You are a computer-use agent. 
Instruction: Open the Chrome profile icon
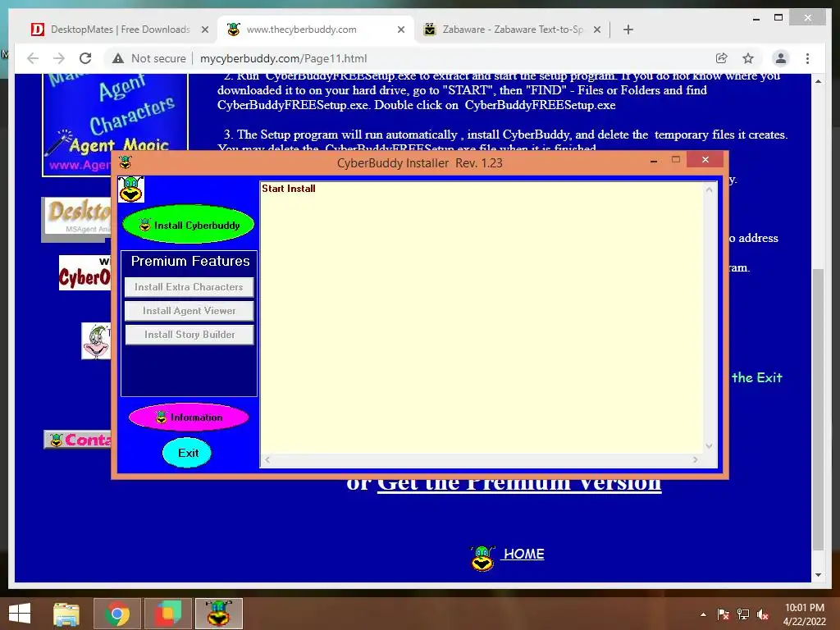click(x=781, y=58)
